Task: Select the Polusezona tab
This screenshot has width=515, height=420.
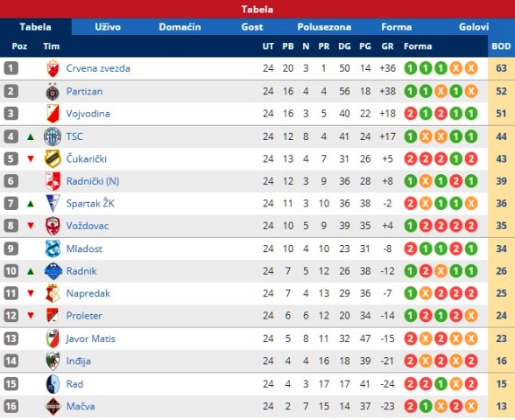Action: (324, 27)
